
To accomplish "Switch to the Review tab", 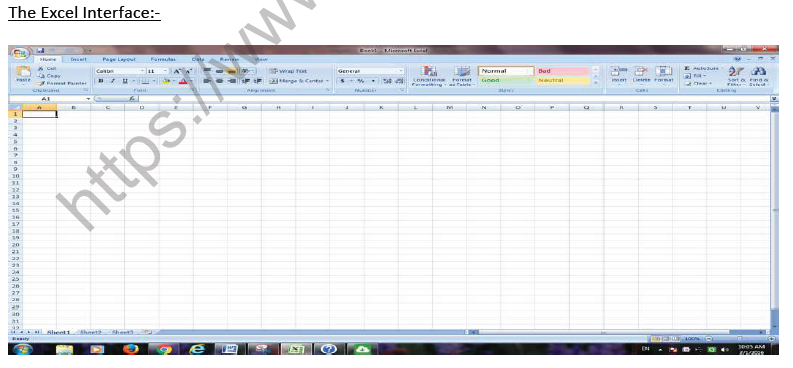I will point(229,59).
